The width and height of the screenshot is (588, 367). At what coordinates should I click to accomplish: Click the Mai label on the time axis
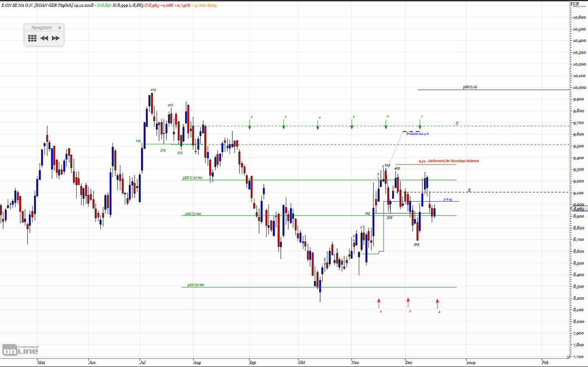coord(41,363)
